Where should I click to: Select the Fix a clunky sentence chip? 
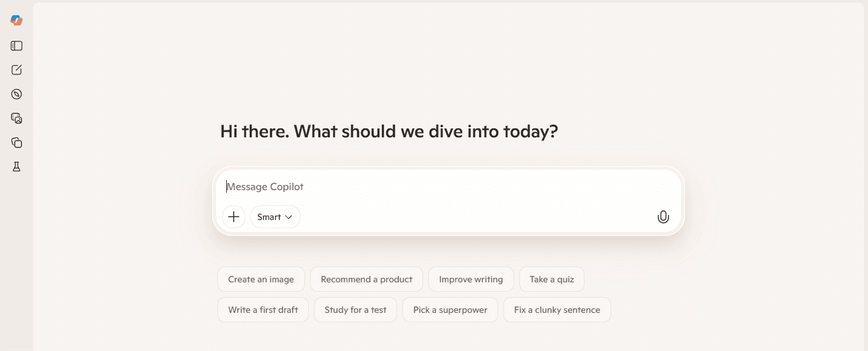[x=557, y=310]
